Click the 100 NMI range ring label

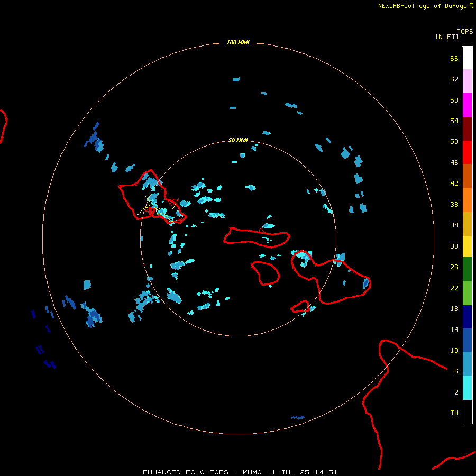click(238, 42)
